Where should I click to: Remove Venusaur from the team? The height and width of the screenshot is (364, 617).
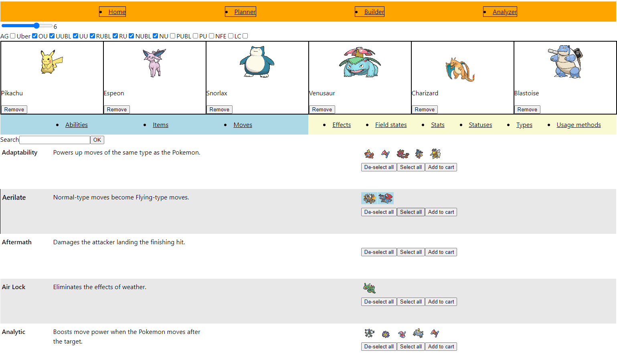pos(322,109)
